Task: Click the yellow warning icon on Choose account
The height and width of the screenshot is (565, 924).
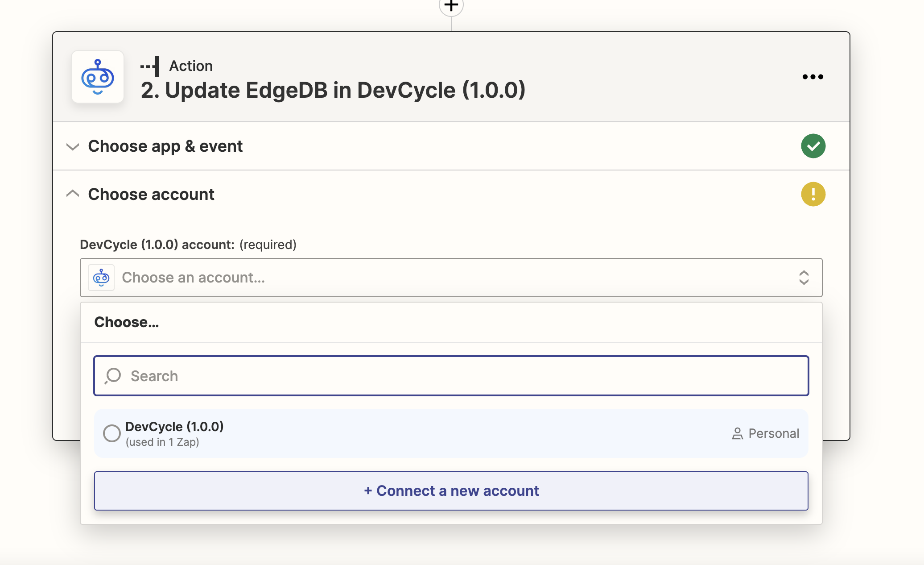Action: [813, 194]
